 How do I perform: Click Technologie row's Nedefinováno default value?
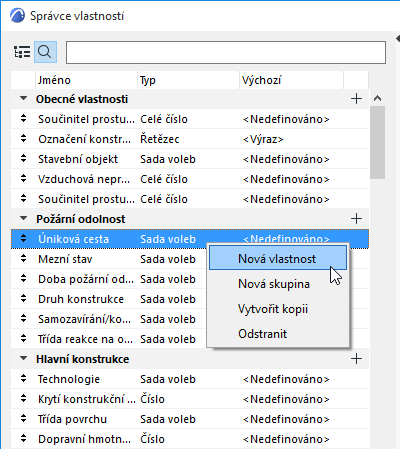coord(286,379)
